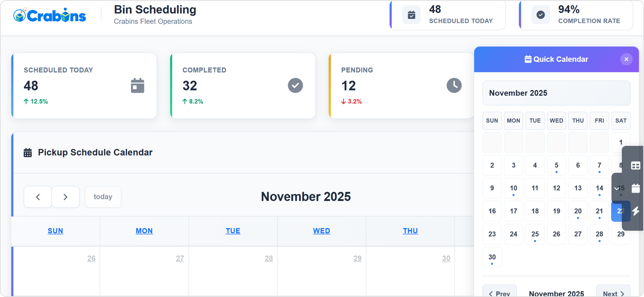Select November 10 in Quick Calendar
The height and width of the screenshot is (297, 644).
click(513, 188)
